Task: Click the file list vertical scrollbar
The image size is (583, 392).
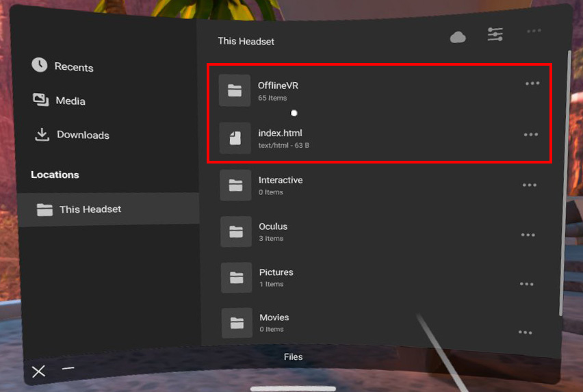Action: tap(565, 183)
